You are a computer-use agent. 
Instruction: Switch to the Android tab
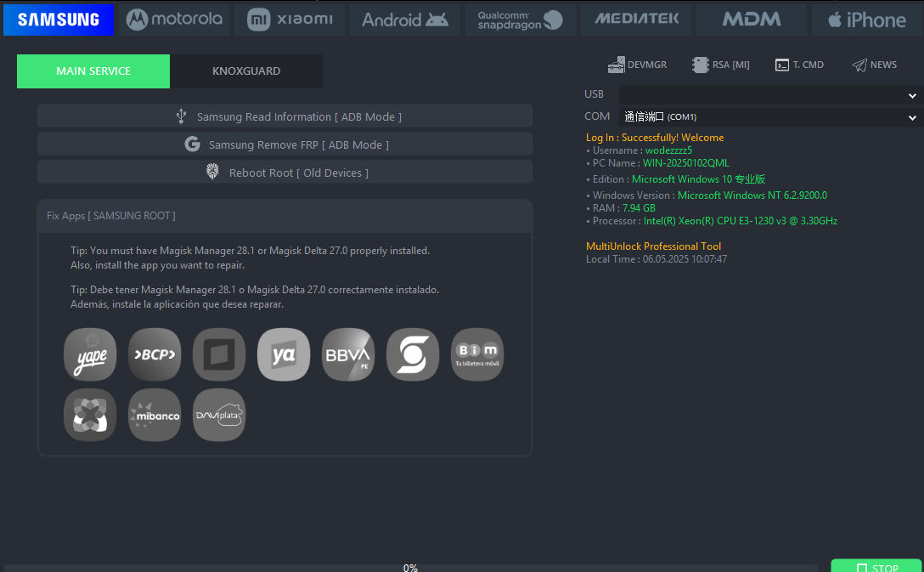(x=405, y=20)
